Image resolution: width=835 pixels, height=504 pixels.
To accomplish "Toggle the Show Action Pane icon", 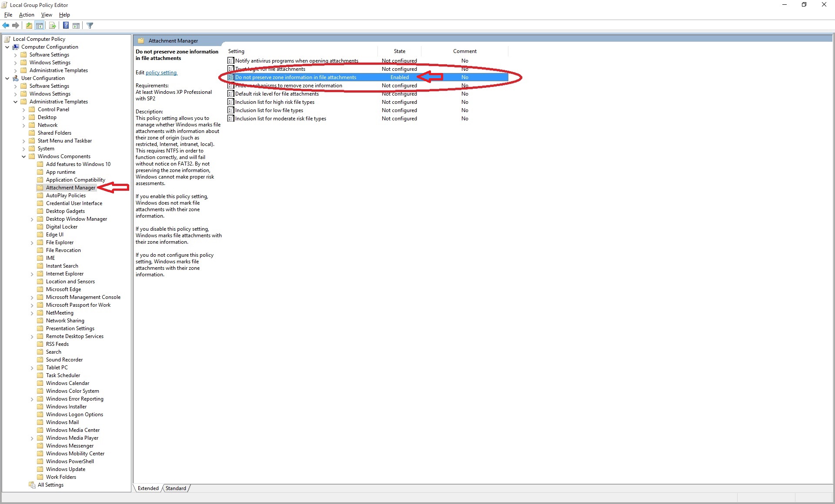I will click(x=76, y=25).
